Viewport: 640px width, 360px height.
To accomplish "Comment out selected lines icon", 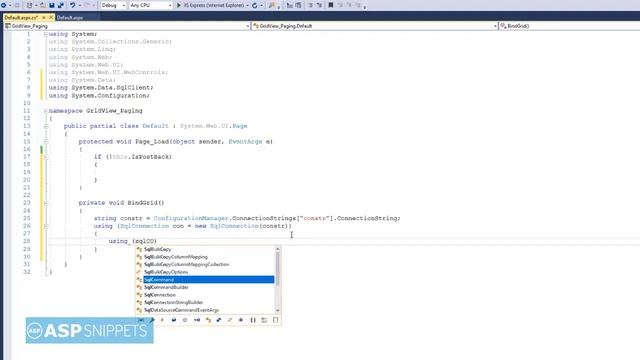I will [310, 5].
